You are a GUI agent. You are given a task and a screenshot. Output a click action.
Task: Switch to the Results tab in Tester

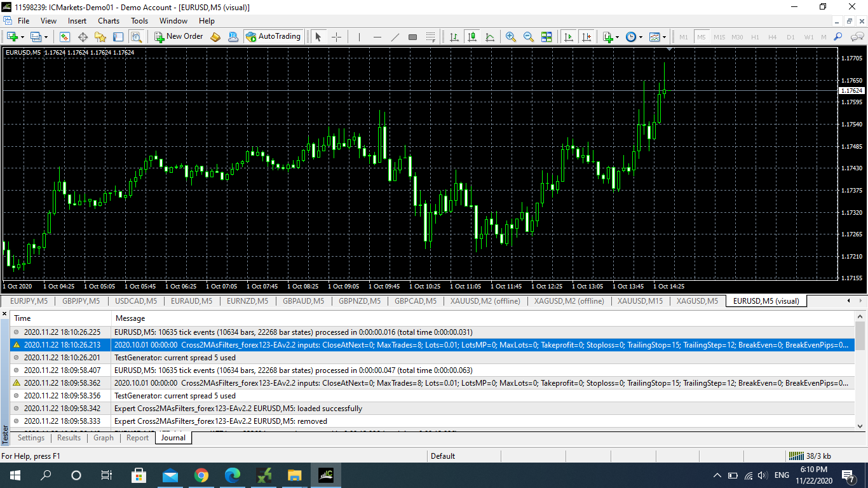click(69, 438)
